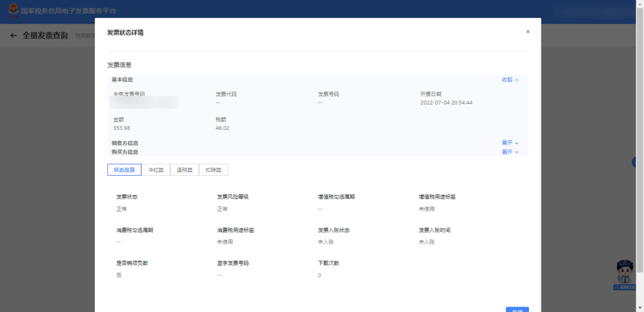Click the 消费税用途标签 label
This screenshot has height=312, width=644.
[x=236, y=230]
